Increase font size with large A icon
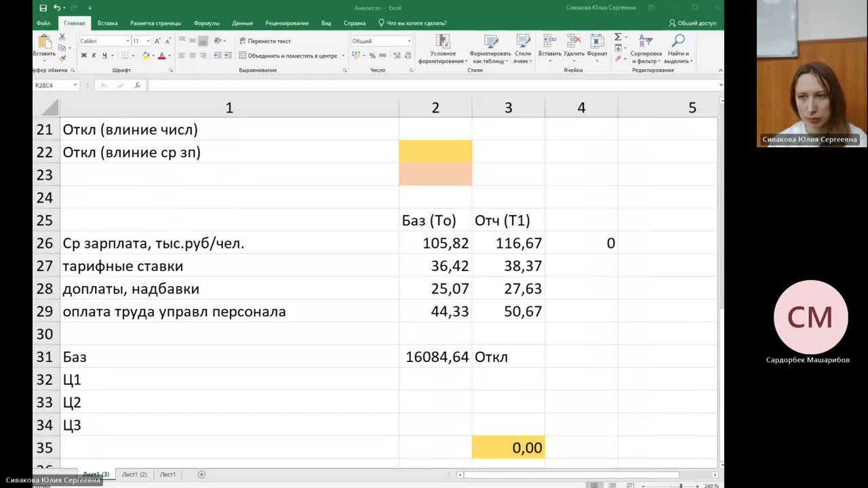The image size is (868, 488). [158, 41]
